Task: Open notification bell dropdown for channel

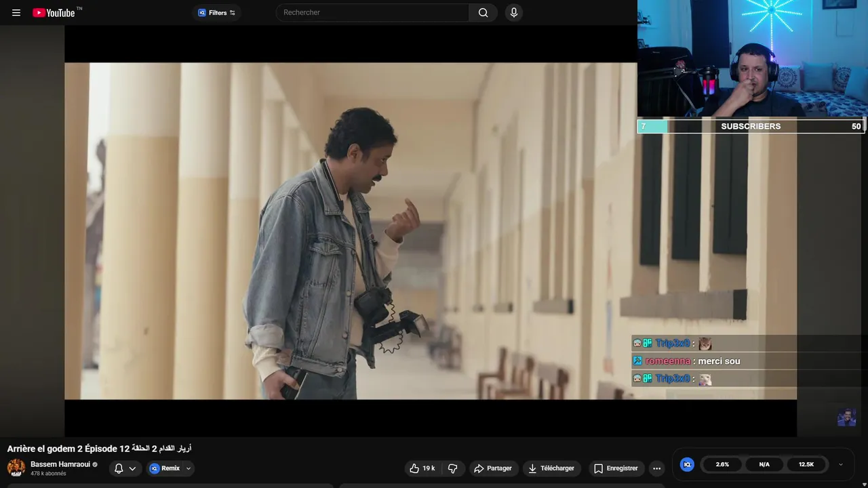Action: coord(125,468)
